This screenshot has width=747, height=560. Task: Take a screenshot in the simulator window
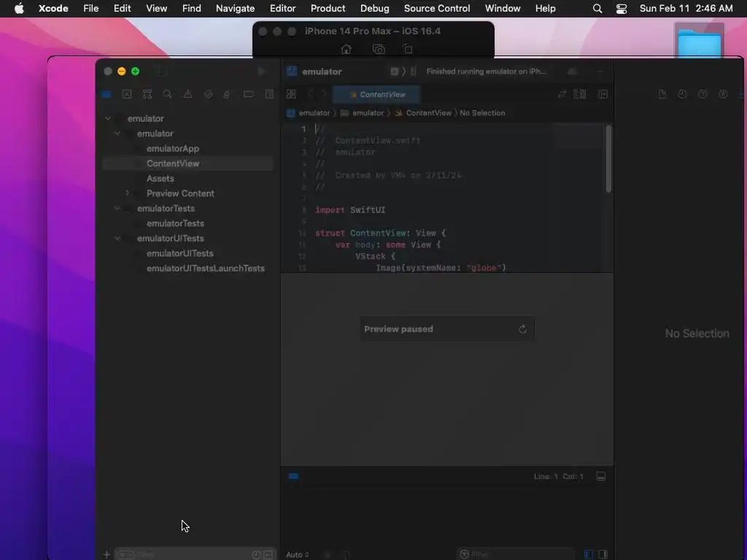[379, 49]
